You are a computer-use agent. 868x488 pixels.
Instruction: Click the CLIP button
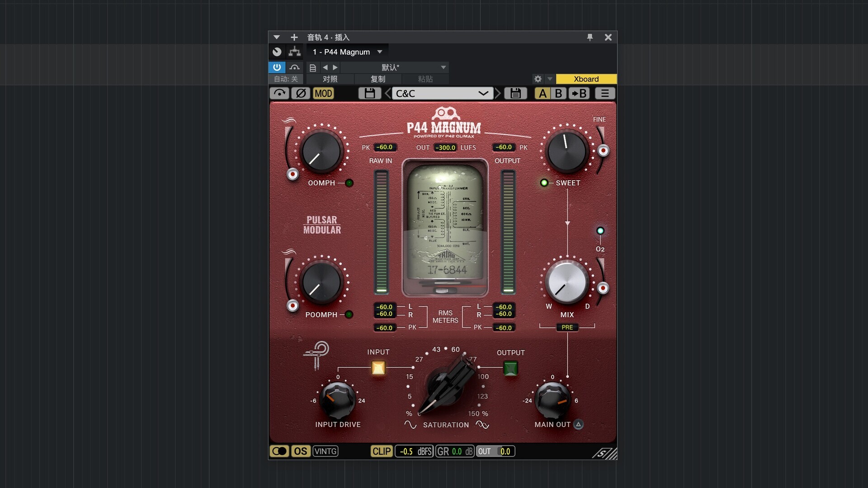coord(381,451)
